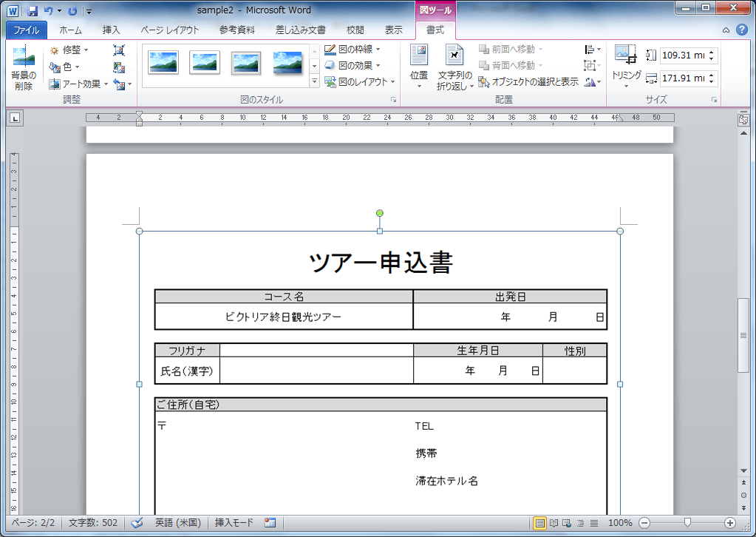Click the Remove Background (背景の削除) icon
The height and width of the screenshot is (537, 756).
(x=24, y=68)
